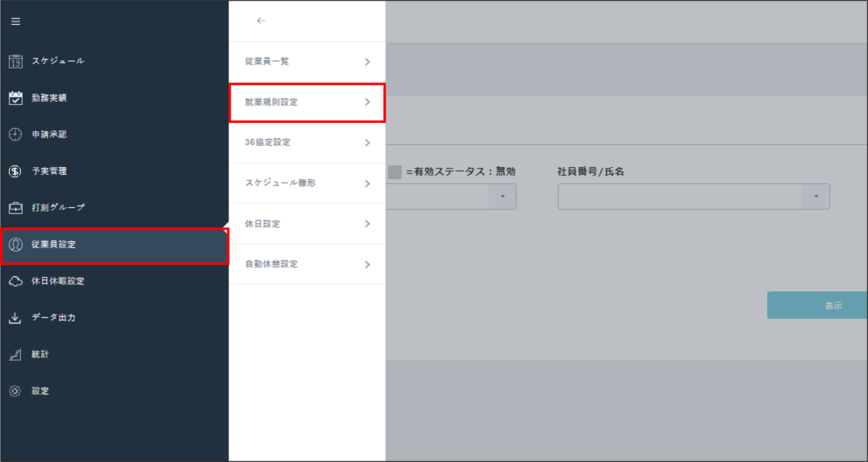Screen dimensions: 868x462
Task: Click chevron next to 従業員一覧
Action: click(x=368, y=62)
